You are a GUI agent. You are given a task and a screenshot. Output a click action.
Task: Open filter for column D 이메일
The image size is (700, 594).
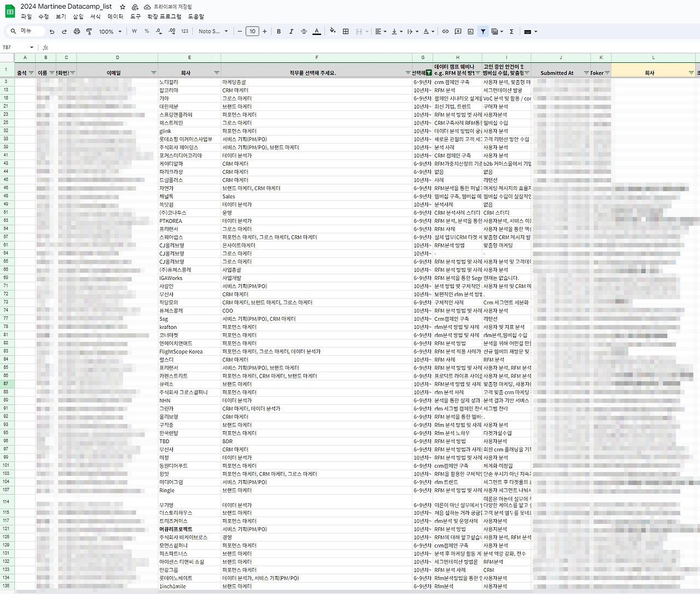(154, 73)
